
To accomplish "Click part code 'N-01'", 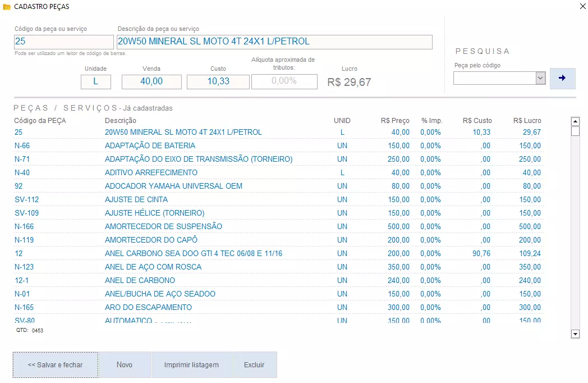I will click(22, 294).
